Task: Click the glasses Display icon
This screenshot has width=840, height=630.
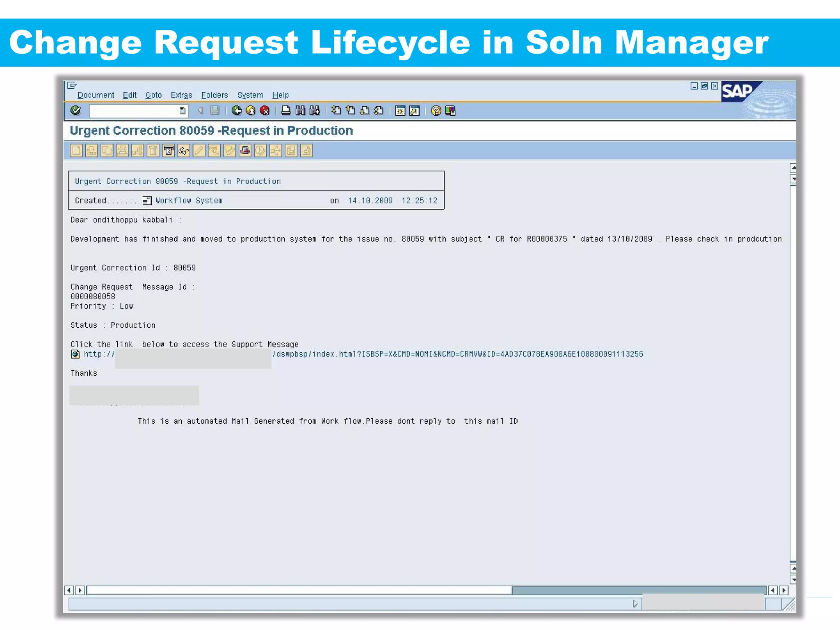Action: tap(184, 151)
